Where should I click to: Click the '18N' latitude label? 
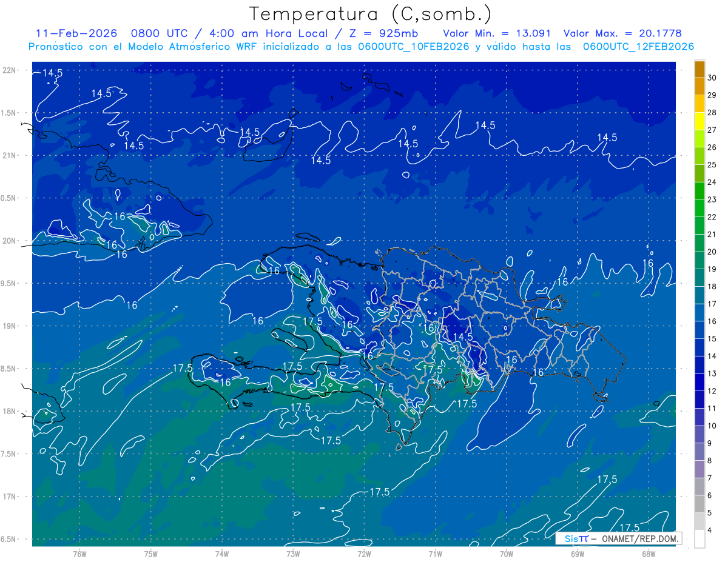10,411
